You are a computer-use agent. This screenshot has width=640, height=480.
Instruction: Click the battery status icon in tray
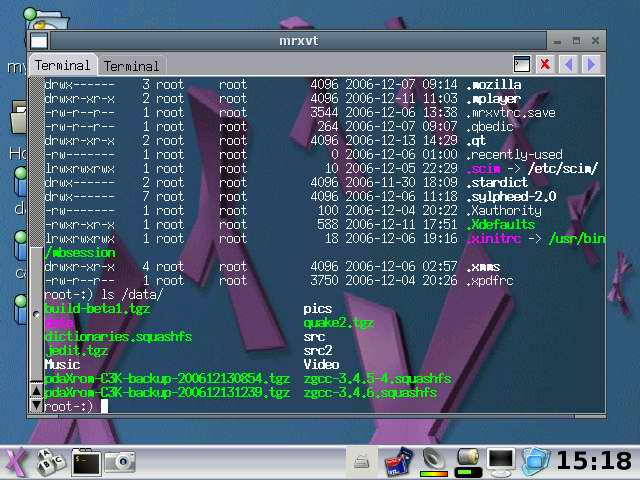[x=467, y=461]
